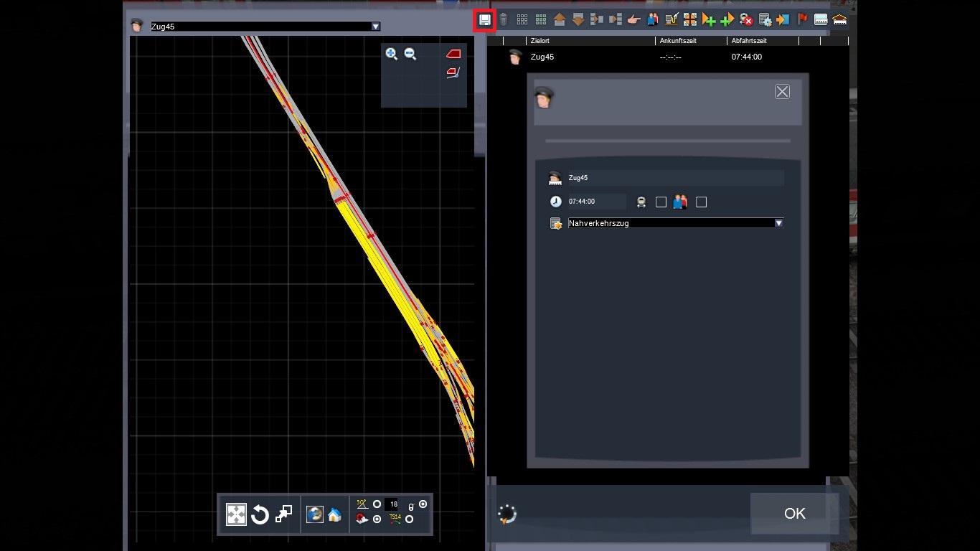The image size is (980, 551).
Task: Zoom out on the track map
Action: click(x=410, y=54)
